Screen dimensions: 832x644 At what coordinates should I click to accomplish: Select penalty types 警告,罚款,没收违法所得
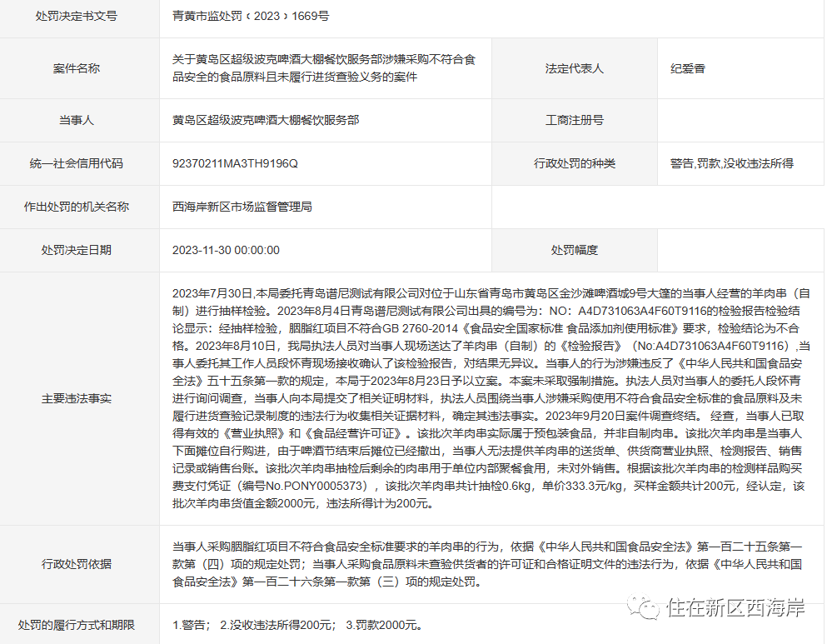[732, 163]
